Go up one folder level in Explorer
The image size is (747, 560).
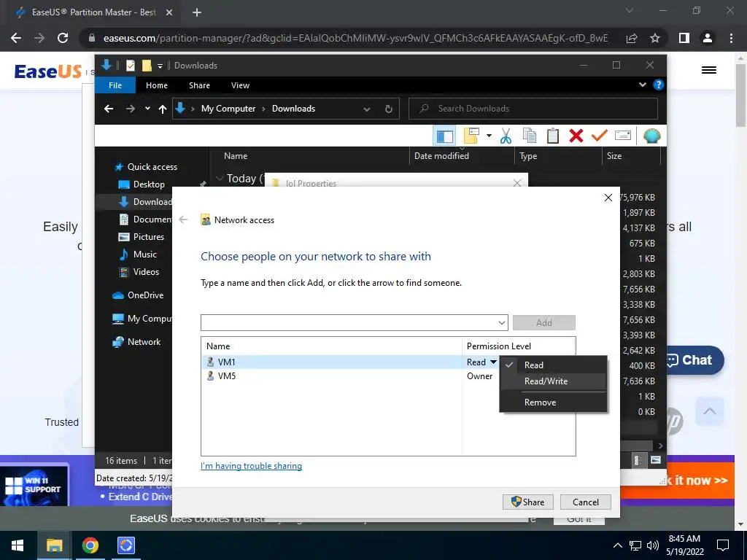pyautogui.click(x=163, y=109)
